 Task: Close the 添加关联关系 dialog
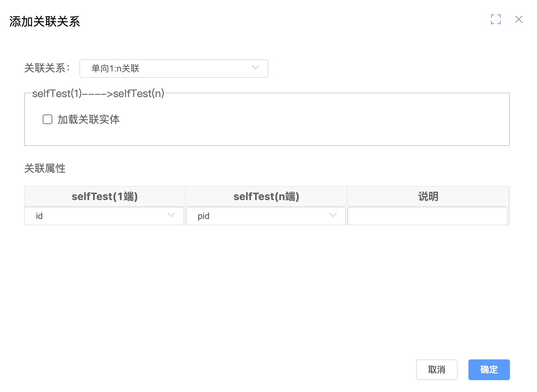[518, 19]
